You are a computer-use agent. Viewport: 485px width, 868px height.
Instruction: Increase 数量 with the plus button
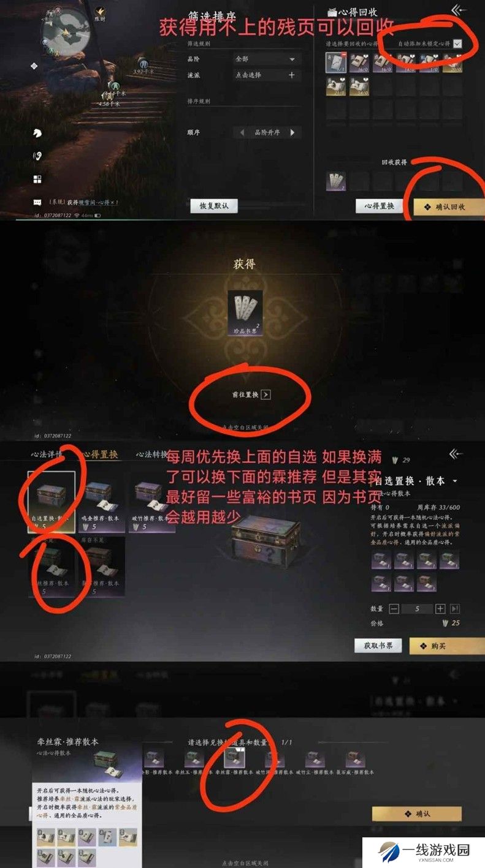point(440,609)
